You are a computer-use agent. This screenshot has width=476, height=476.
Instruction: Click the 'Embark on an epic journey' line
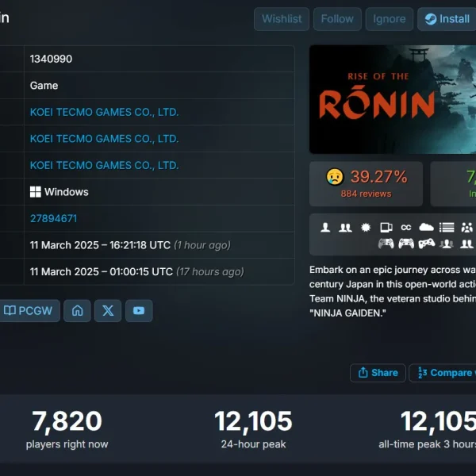(x=393, y=270)
